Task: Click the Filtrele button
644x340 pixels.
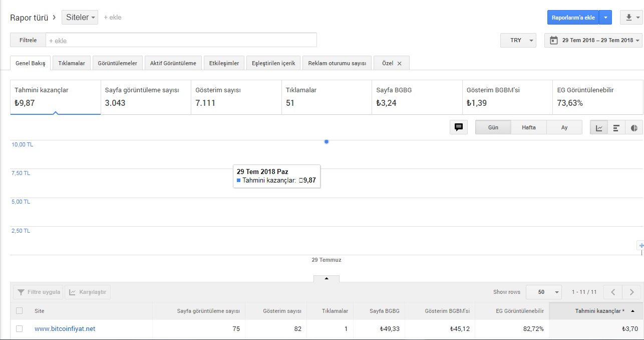Action: pos(28,40)
